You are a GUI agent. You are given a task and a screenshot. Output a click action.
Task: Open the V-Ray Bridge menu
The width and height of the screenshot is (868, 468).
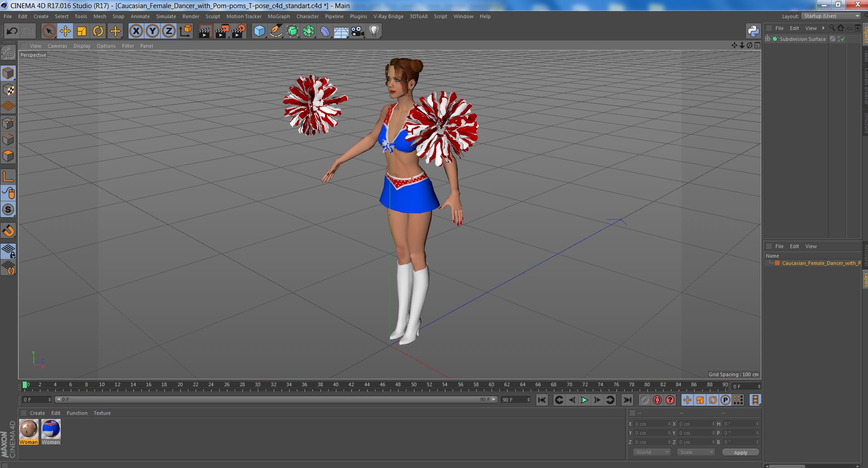coord(388,16)
